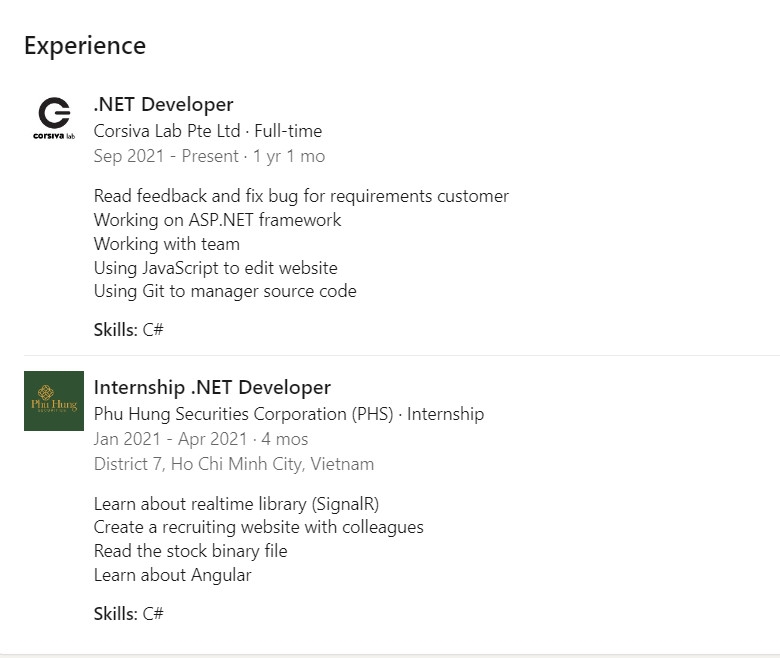Click 'Learn about Angular' line
Screen dimensions: 780x658
pos(173,575)
